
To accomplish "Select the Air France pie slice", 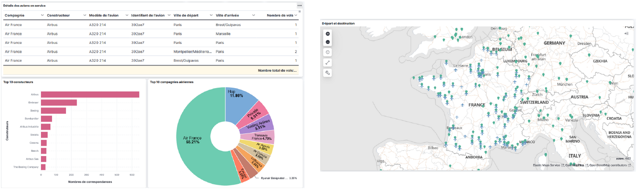I will coord(192,141).
